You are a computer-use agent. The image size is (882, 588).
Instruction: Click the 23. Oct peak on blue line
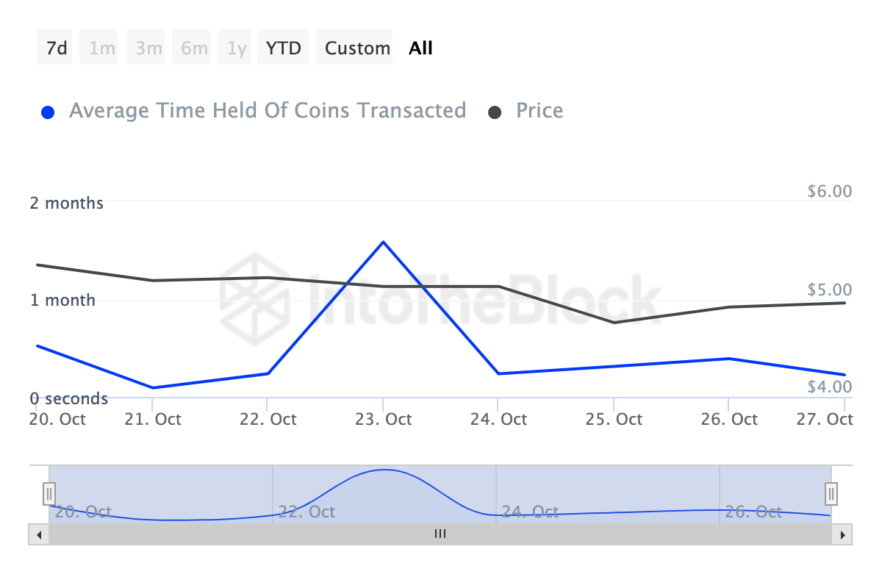383,242
